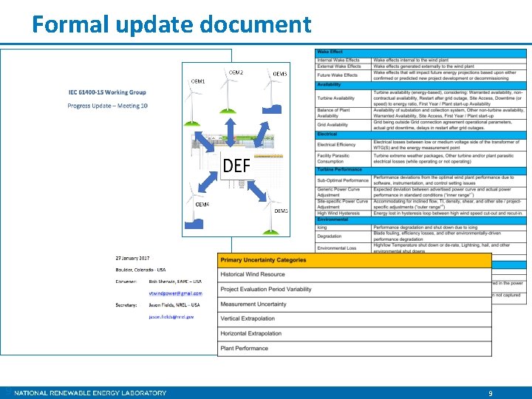This screenshot has height=399, width=532.
Task: Click slide number 9 in the footer
Action: [491, 393]
